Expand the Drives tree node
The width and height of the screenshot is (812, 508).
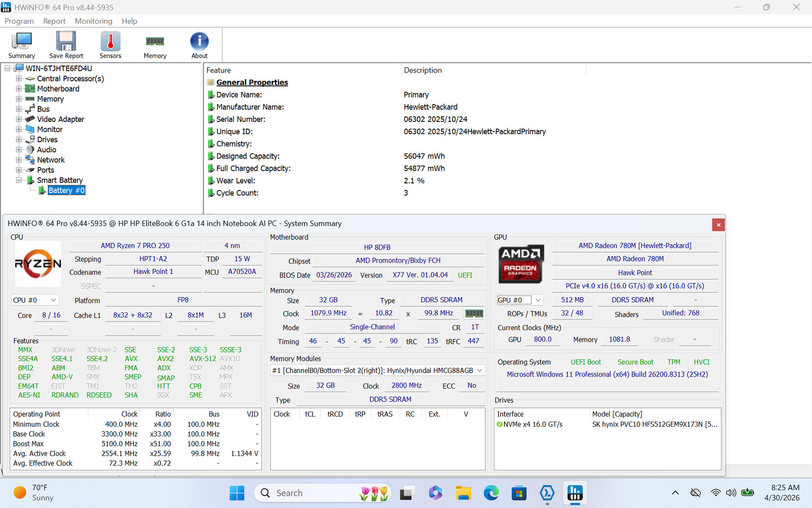coord(19,140)
